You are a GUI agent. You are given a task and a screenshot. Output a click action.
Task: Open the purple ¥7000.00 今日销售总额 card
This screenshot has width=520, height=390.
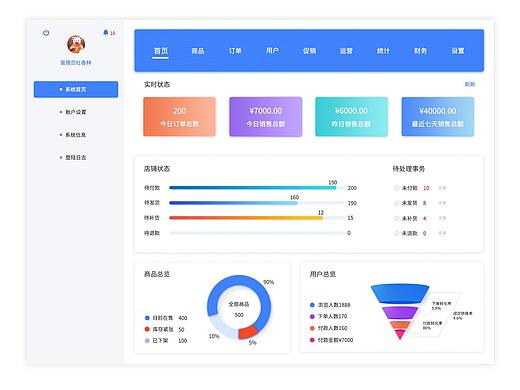[266, 117]
